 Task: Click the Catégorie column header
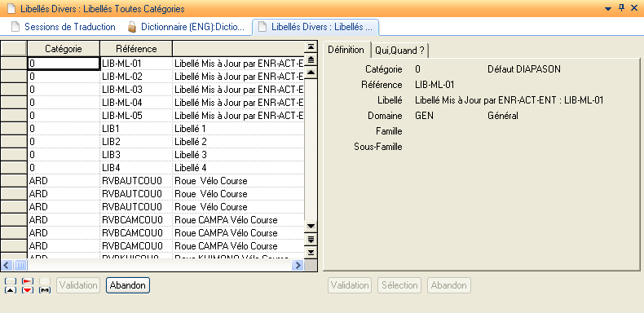(x=64, y=49)
